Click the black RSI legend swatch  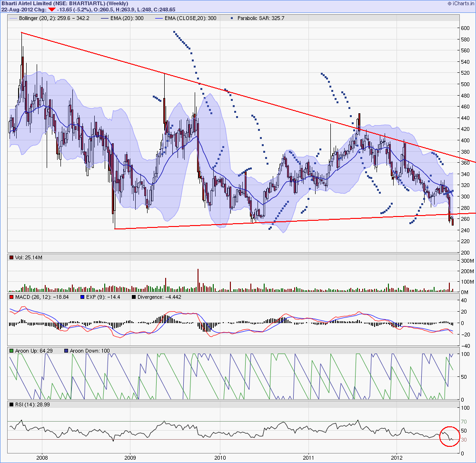coord(11,405)
